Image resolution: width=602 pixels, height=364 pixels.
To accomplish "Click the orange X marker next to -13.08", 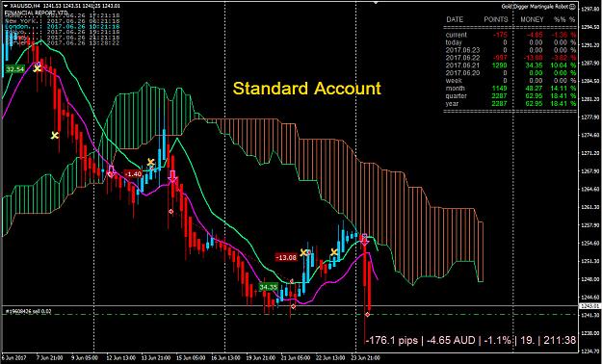I will [x=303, y=252].
